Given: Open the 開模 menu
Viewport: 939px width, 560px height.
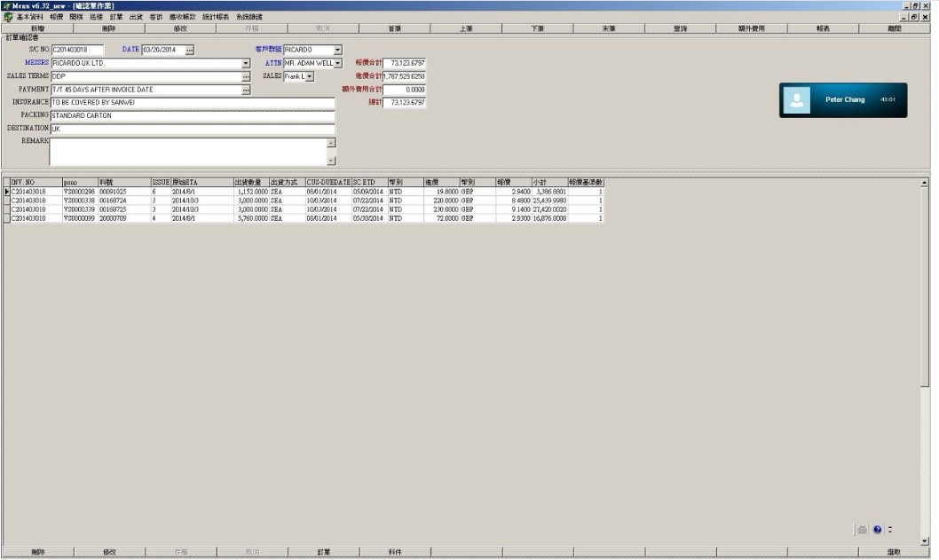Looking at the screenshot, I should point(76,17).
